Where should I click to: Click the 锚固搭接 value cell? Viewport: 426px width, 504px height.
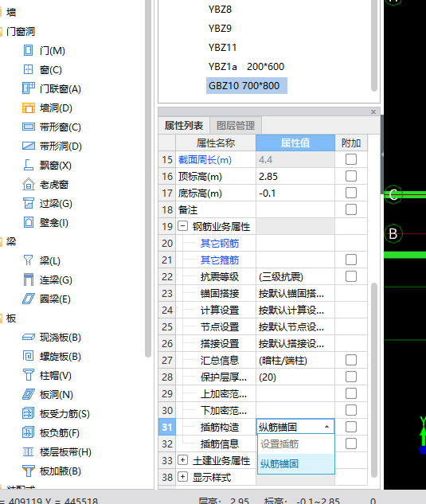click(295, 293)
